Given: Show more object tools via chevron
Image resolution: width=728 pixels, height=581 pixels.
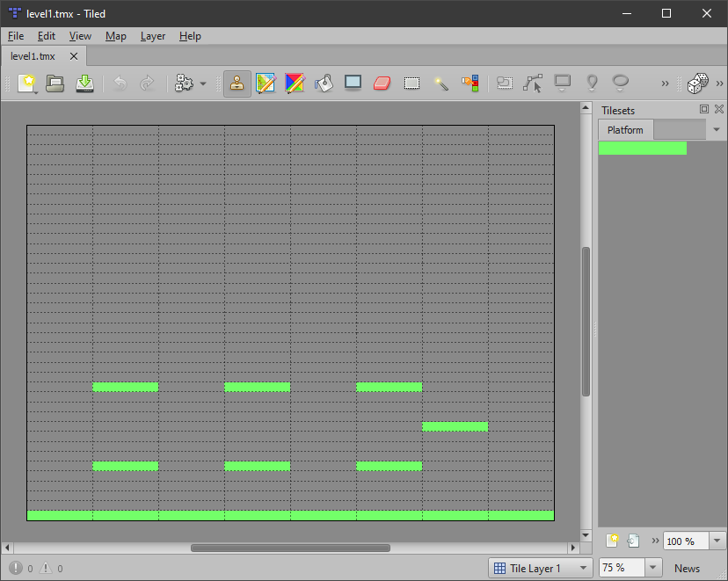Looking at the screenshot, I should tap(665, 84).
